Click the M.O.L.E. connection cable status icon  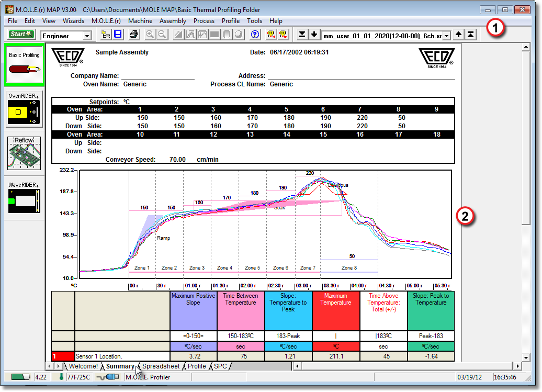click(x=108, y=377)
